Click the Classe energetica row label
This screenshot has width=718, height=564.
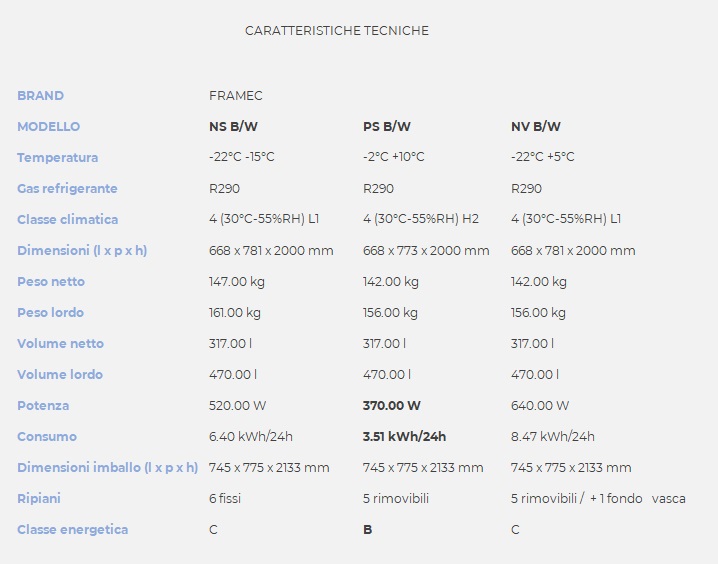[72, 530]
